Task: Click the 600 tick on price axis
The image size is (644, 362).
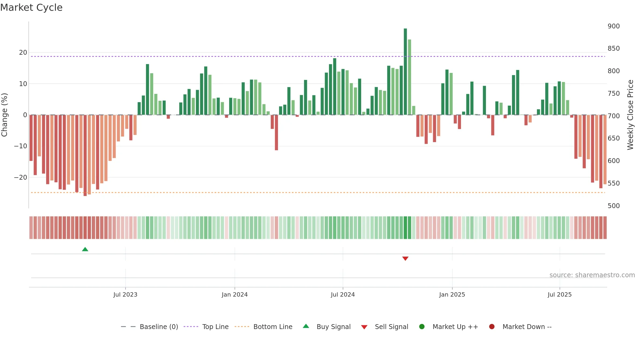Action: pyautogui.click(x=614, y=161)
